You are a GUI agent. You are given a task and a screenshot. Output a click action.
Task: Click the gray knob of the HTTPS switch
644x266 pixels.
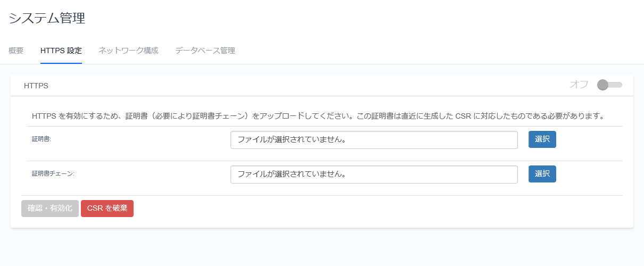[x=602, y=85]
